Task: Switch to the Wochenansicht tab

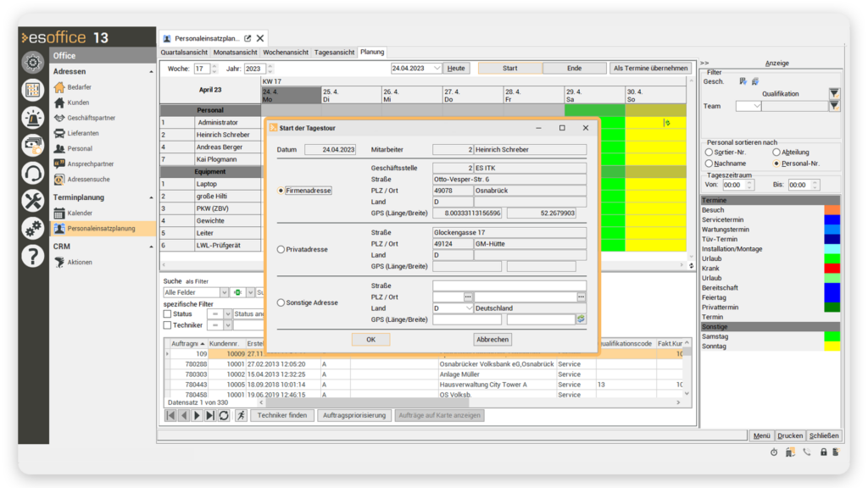Action: [286, 52]
